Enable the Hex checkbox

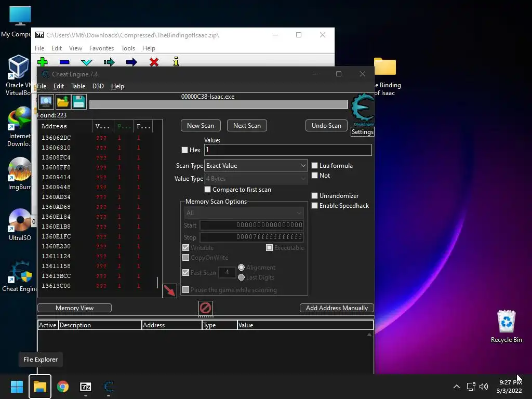coord(184,150)
